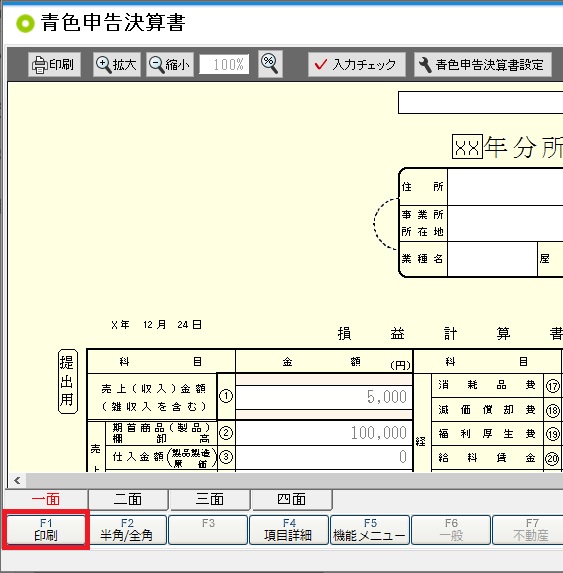Select the 一面 tab
This screenshot has height=573, width=563.
[46, 499]
